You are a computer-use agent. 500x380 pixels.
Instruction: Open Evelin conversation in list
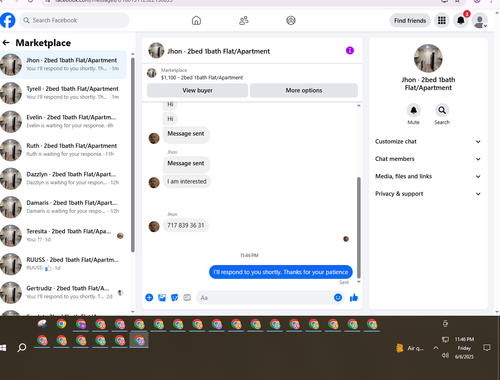coord(63,121)
